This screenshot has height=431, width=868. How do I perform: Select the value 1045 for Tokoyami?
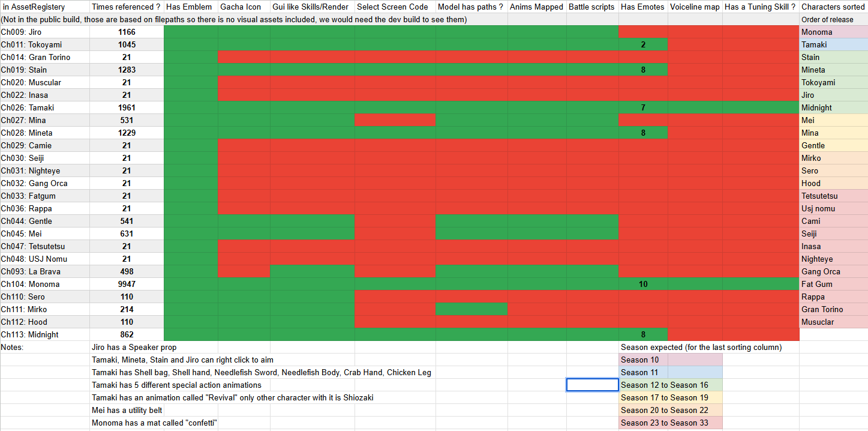[x=127, y=44]
